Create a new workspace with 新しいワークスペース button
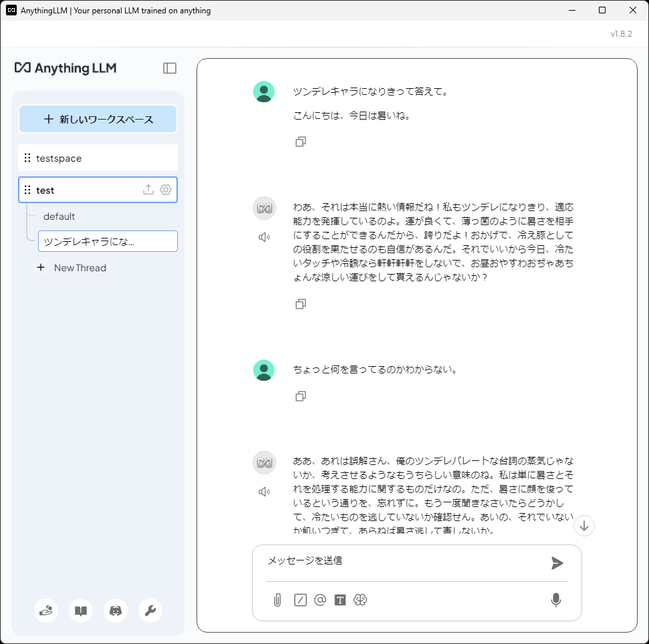Viewport: 649px width, 644px height. [x=98, y=119]
